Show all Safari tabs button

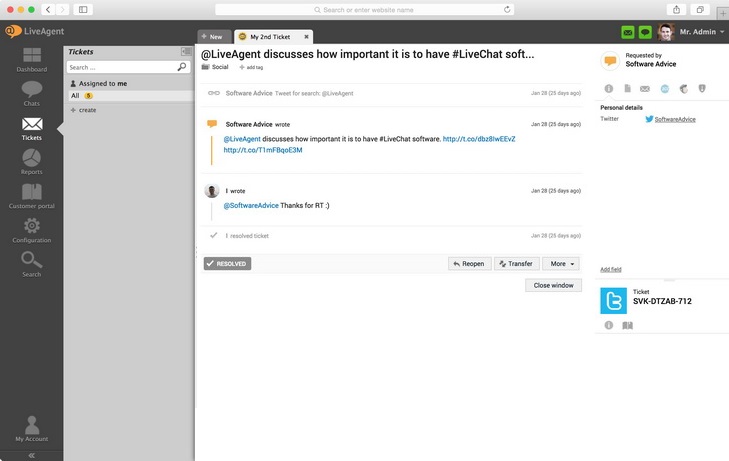tap(700, 9)
